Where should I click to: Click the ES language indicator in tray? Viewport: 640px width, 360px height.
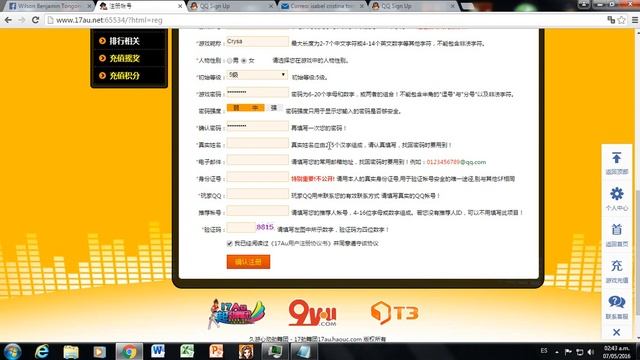pyautogui.click(x=544, y=351)
